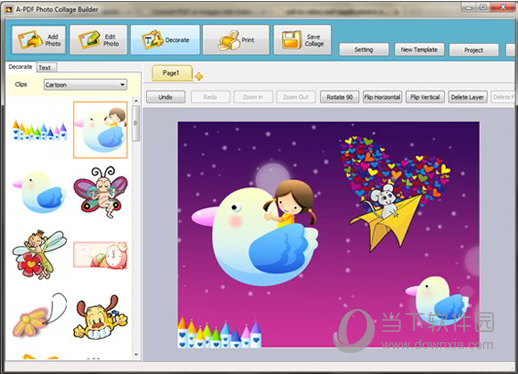Image resolution: width=518 pixels, height=374 pixels.
Task: Click the Zoom In button
Action: tap(253, 97)
